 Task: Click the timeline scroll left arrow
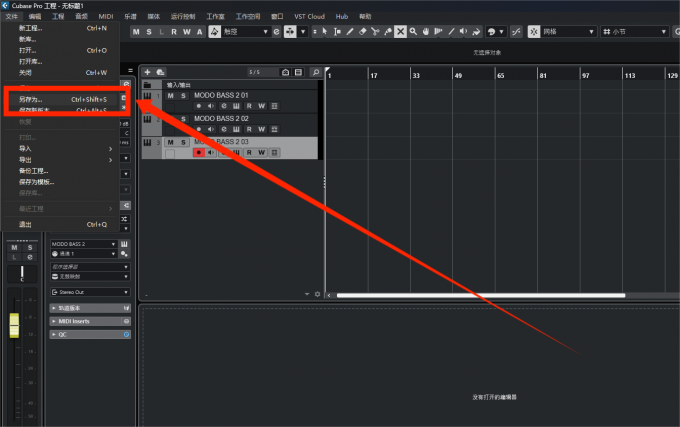(x=329, y=295)
